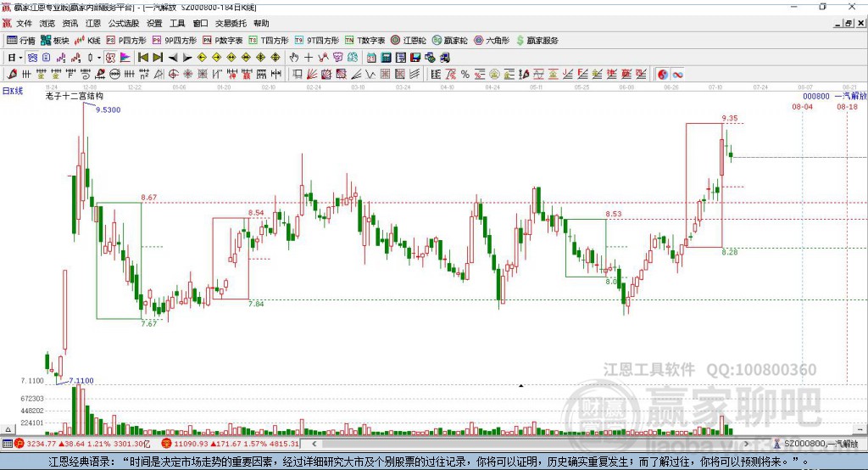Open the 帮助 menu
The width and height of the screenshot is (868, 470).
coord(261,23)
